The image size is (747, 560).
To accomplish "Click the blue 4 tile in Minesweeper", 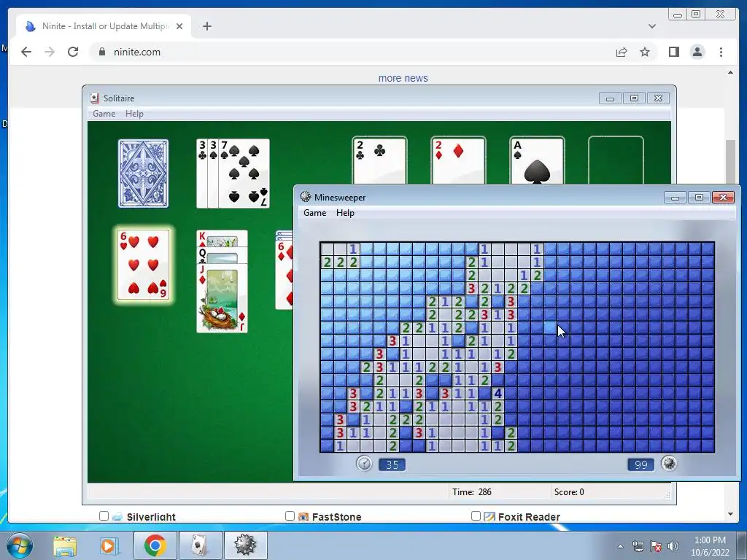I will 498,393.
